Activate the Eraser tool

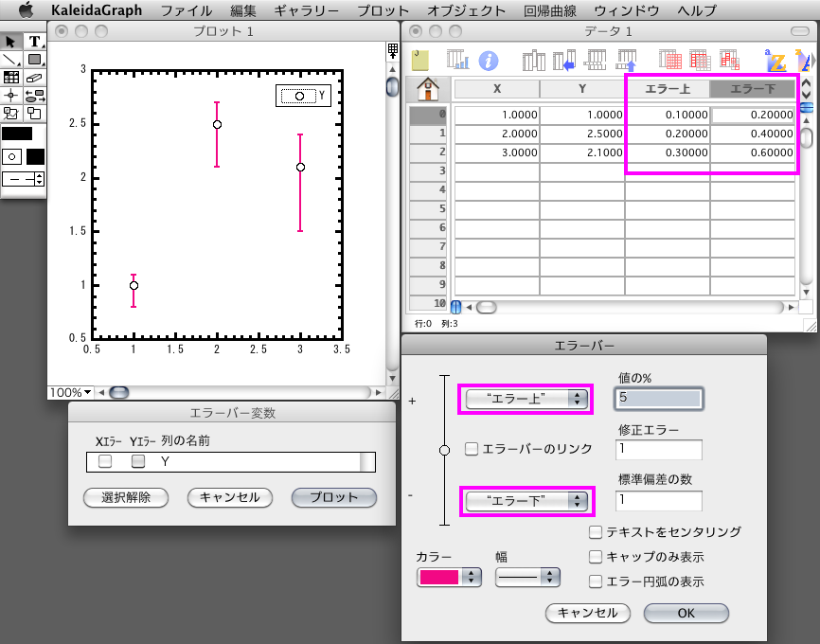coord(34,78)
